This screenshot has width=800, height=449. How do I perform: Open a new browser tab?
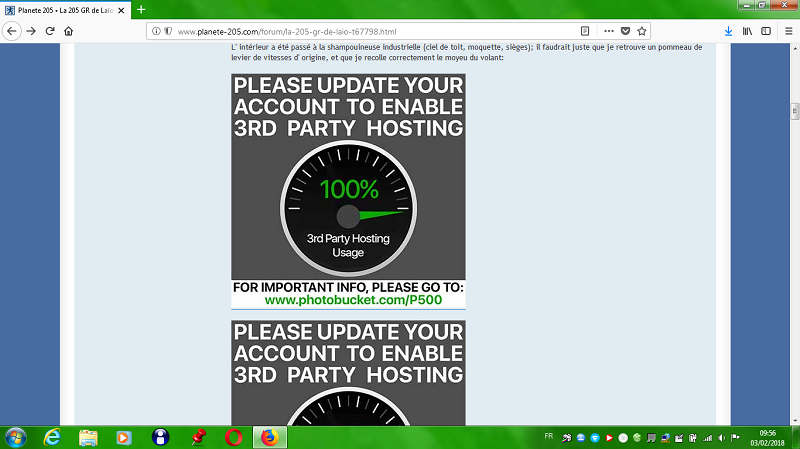[141, 10]
